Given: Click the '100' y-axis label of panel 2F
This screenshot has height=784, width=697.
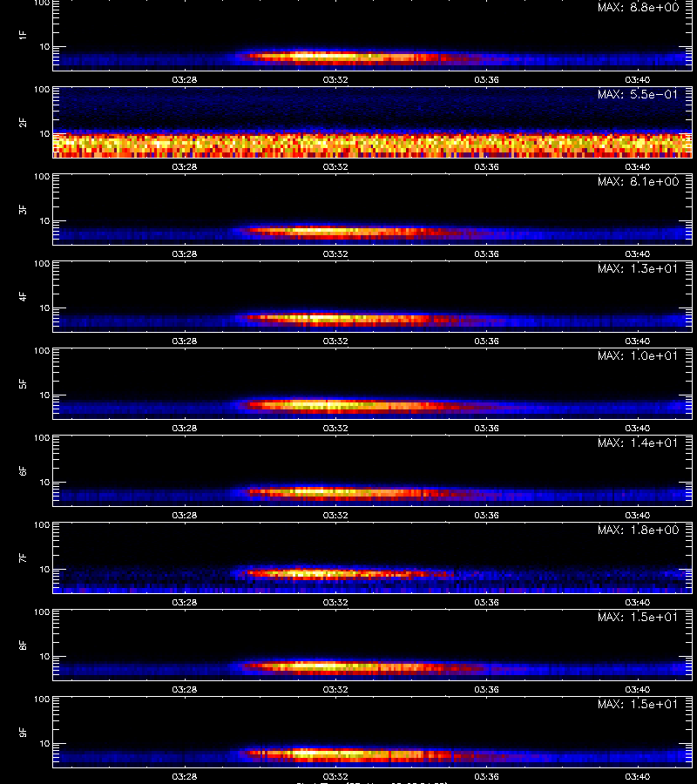Looking at the screenshot, I should 42,90.
